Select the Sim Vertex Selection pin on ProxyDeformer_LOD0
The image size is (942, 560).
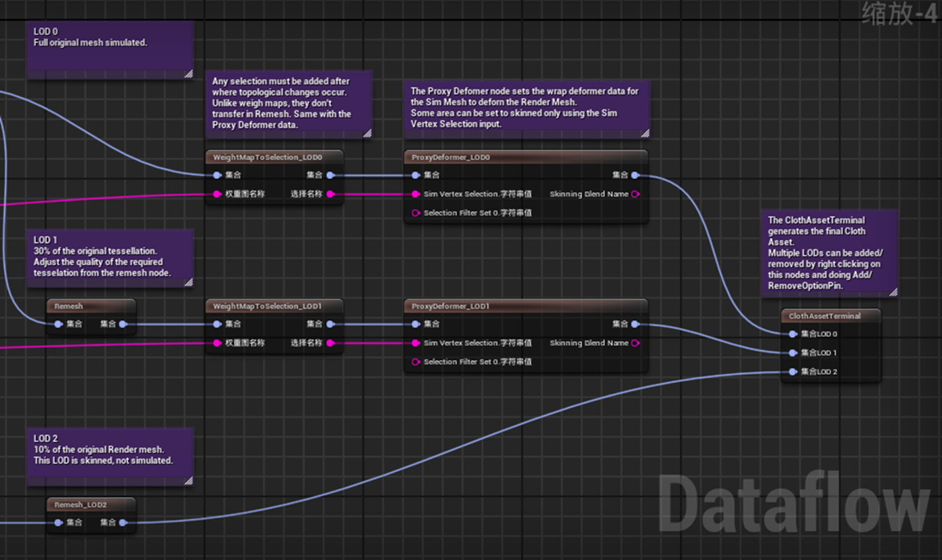[x=416, y=194]
